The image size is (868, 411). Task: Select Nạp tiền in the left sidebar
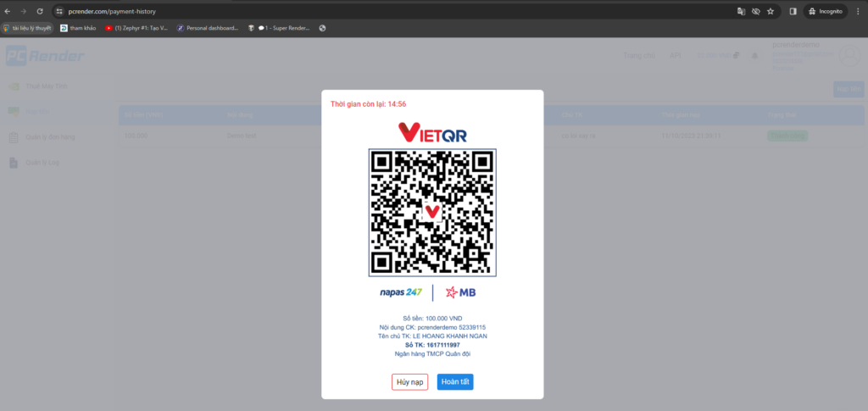37,112
